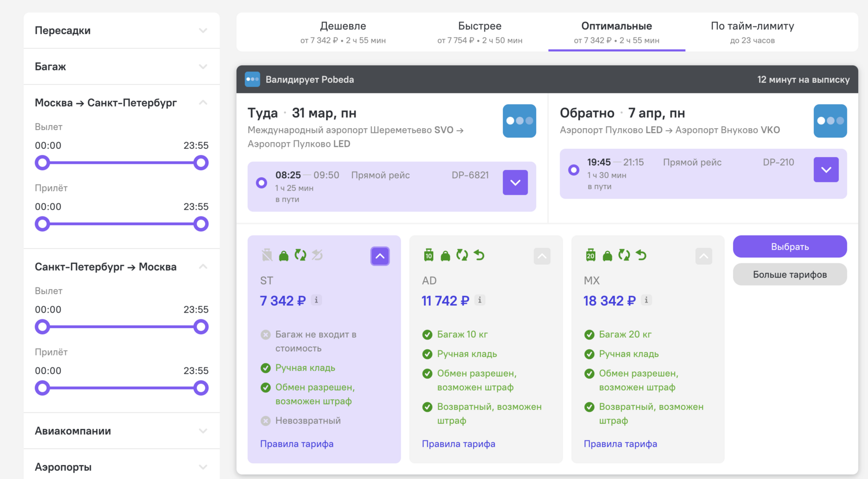Screen dimensions: 868x479
Task: Click the Pobeda airline logo for outbound flight
Action: [x=519, y=121]
